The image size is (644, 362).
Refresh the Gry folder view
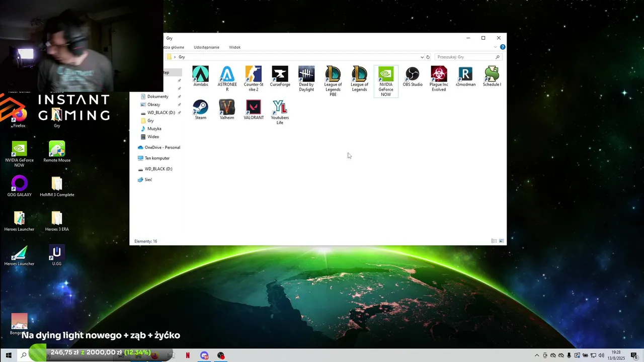(x=428, y=57)
